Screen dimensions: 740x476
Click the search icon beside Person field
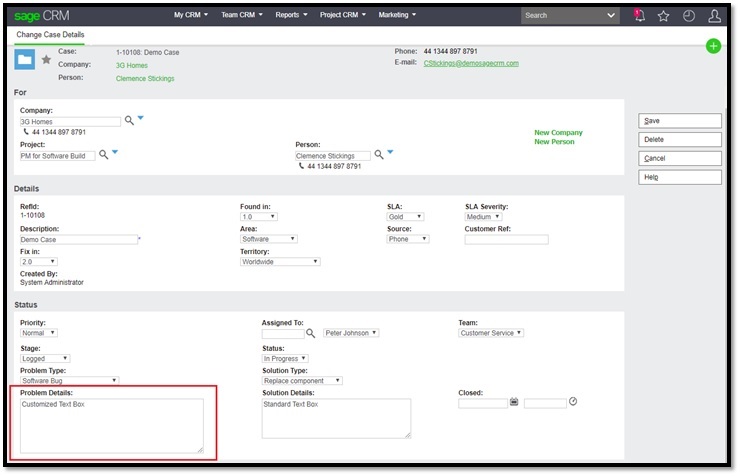[x=378, y=155]
